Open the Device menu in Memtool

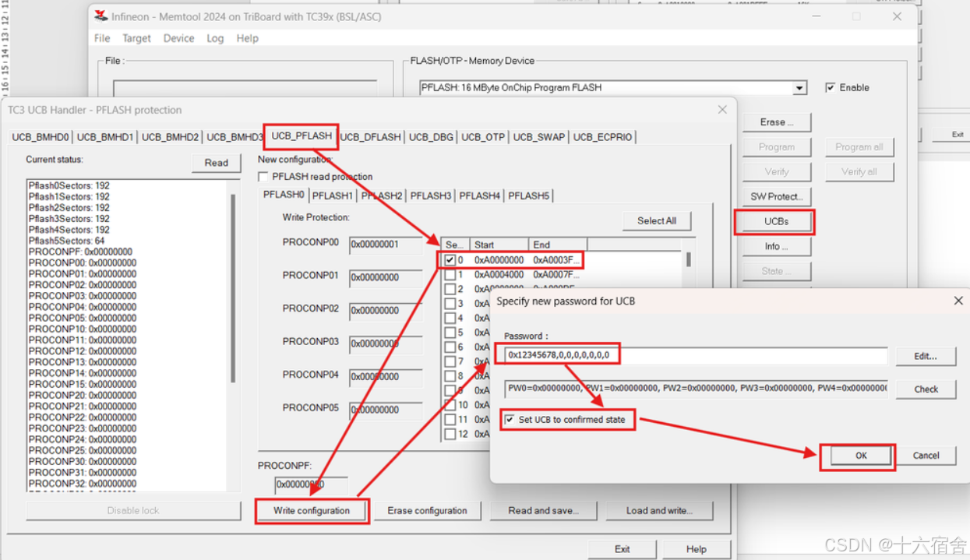178,38
